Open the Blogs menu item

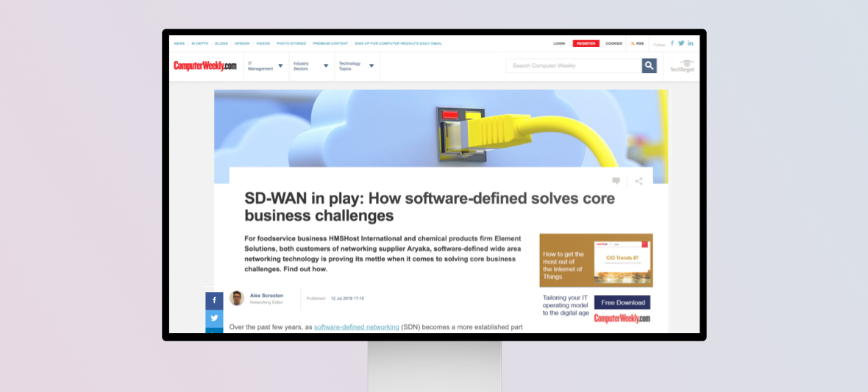221,43
